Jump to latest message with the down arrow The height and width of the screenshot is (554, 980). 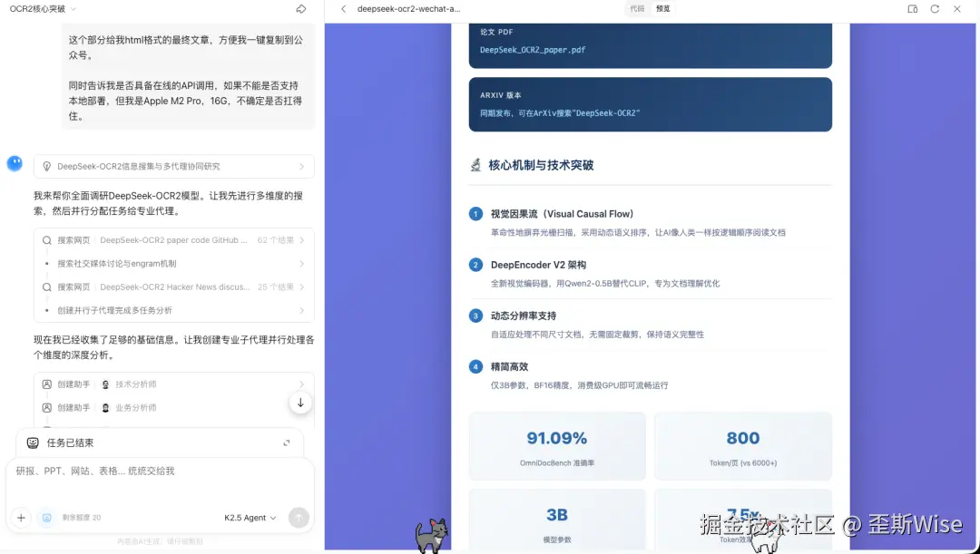300,403
